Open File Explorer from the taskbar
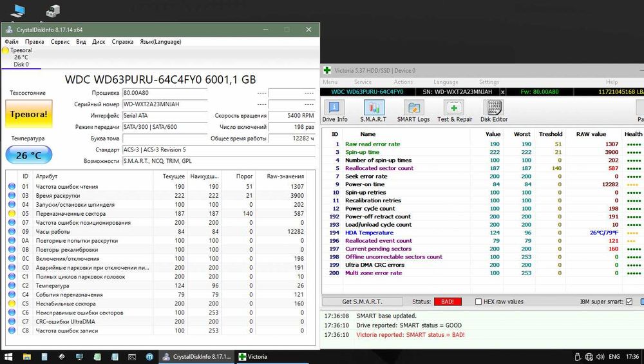The height and width of the screenshot is (364, 644). point(26,357)
